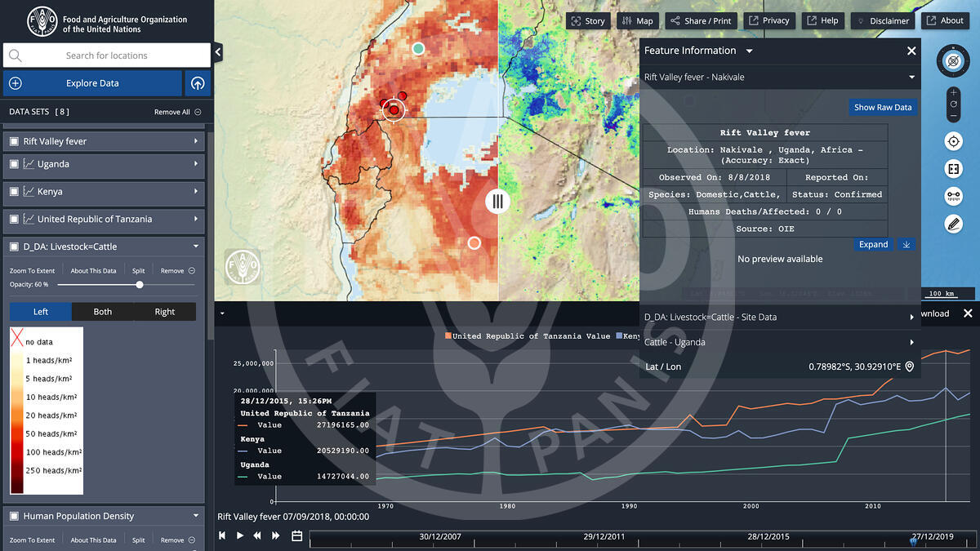Open About This Data for Livestock=Cattle

pyautogui.click(x=93, y=271)
